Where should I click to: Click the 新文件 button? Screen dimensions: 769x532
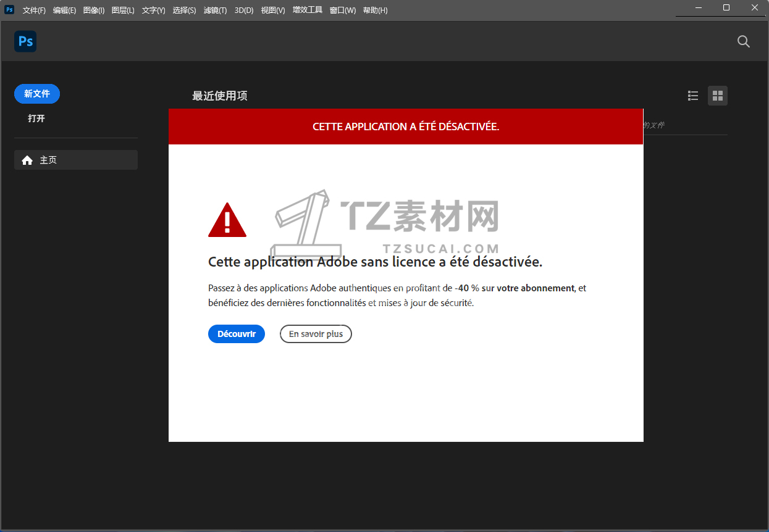(x=37, y=94)
